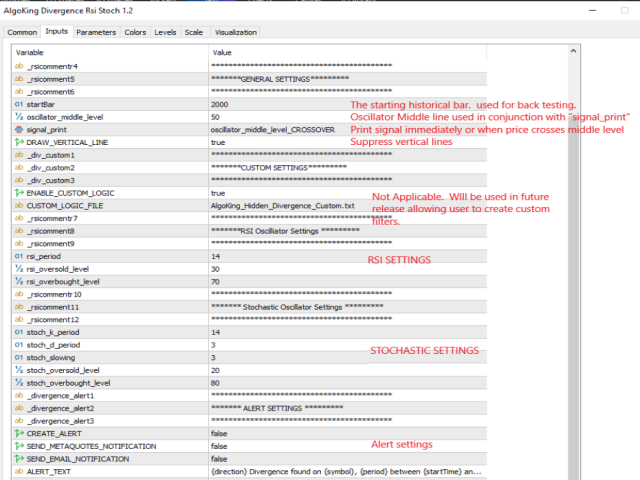Click the integer icon beside rsi_period
The height and width of the screenshot is (480, 640).
19,256
